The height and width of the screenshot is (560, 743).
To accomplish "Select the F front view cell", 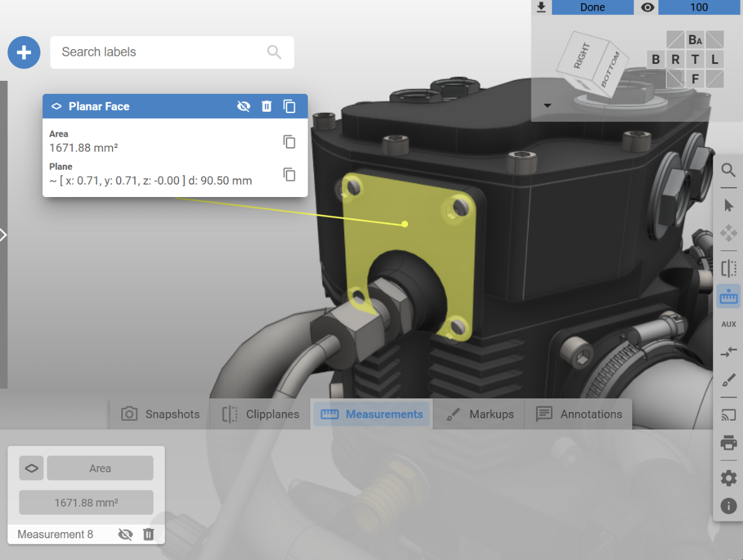I will point(695,79).
